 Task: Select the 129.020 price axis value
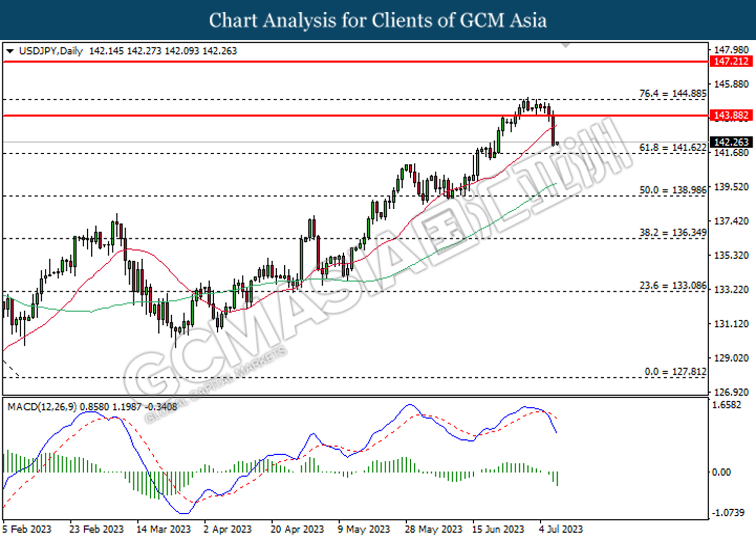(731, 358)
